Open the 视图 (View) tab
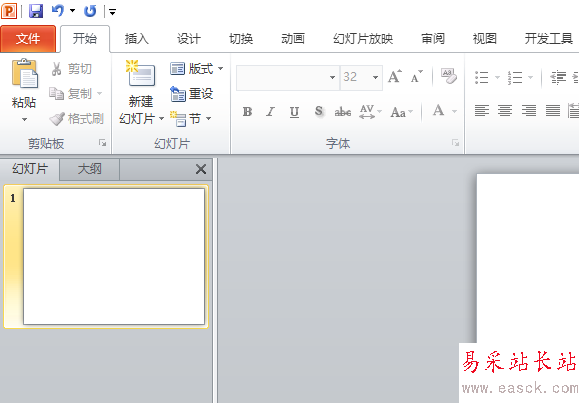579x403 pixels. click(x=484, y=38)
